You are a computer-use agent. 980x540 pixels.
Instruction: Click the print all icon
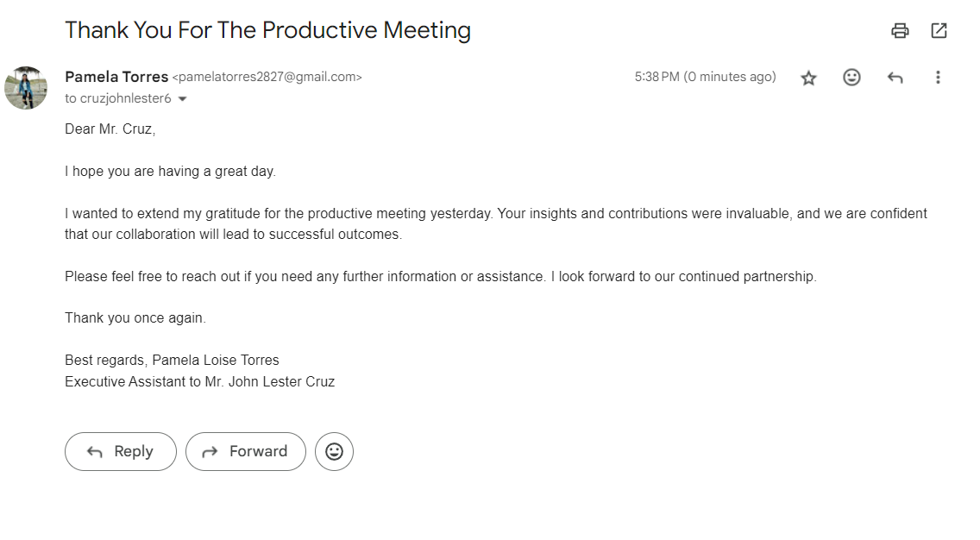[900, 31]
